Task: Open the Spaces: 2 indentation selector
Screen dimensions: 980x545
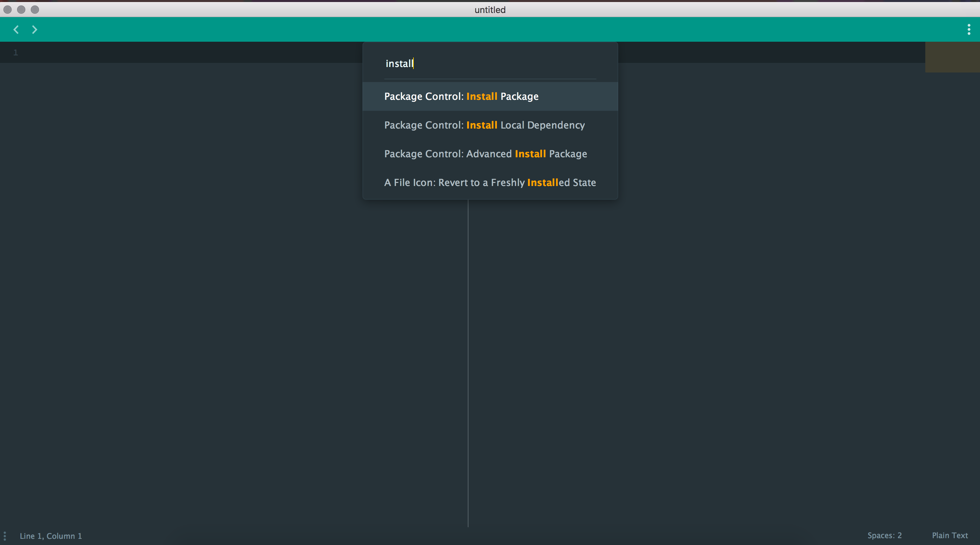Action: coord(885,535)
